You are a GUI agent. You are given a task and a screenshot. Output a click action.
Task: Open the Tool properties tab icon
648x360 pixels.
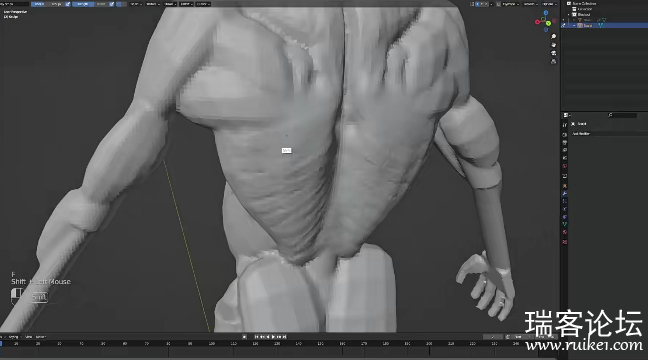point(565,124)
